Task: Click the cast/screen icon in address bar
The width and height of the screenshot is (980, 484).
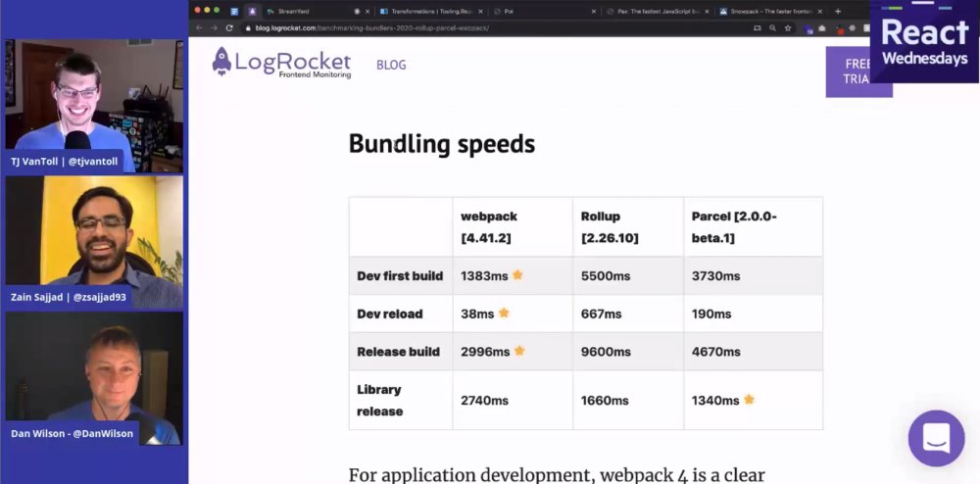Action: coord(758,28)
